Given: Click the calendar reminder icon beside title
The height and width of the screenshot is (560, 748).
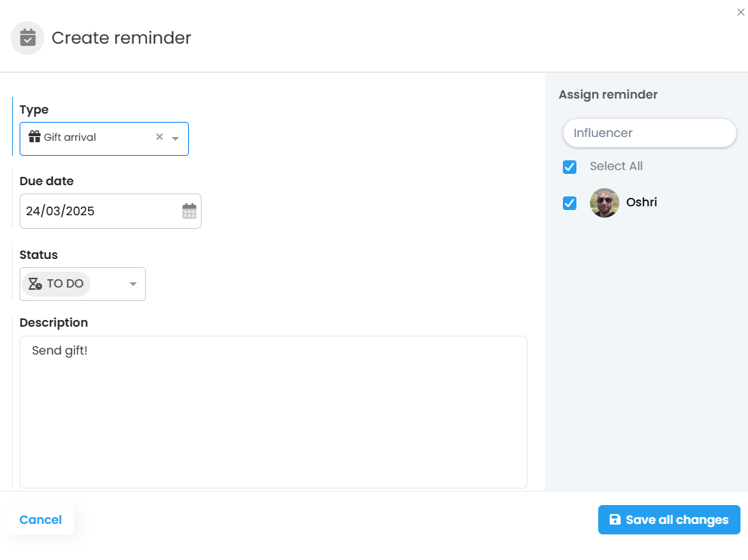Looking at the screenshot, I should pos(28,38).
